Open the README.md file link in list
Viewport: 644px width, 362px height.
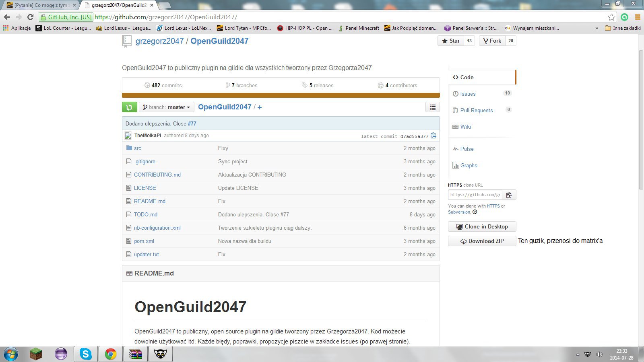tap(150, 201)
